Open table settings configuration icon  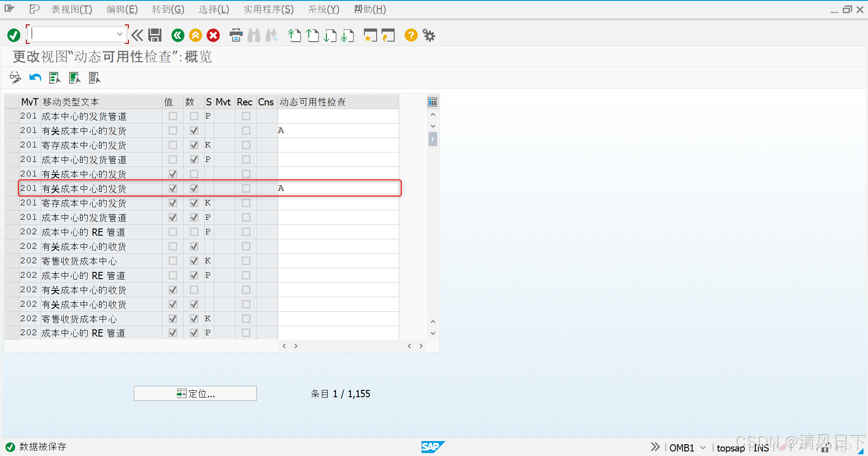coord(433,102)
